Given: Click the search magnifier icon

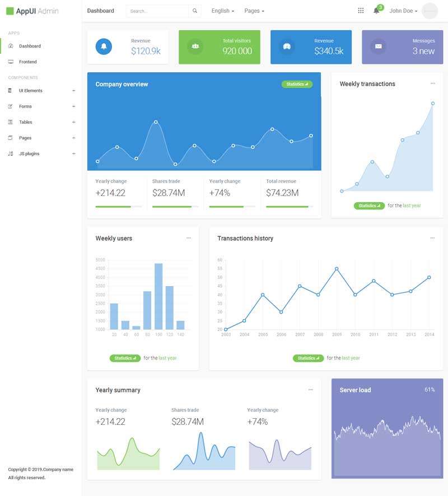Looking at the screenshot, I should (195, 11).
